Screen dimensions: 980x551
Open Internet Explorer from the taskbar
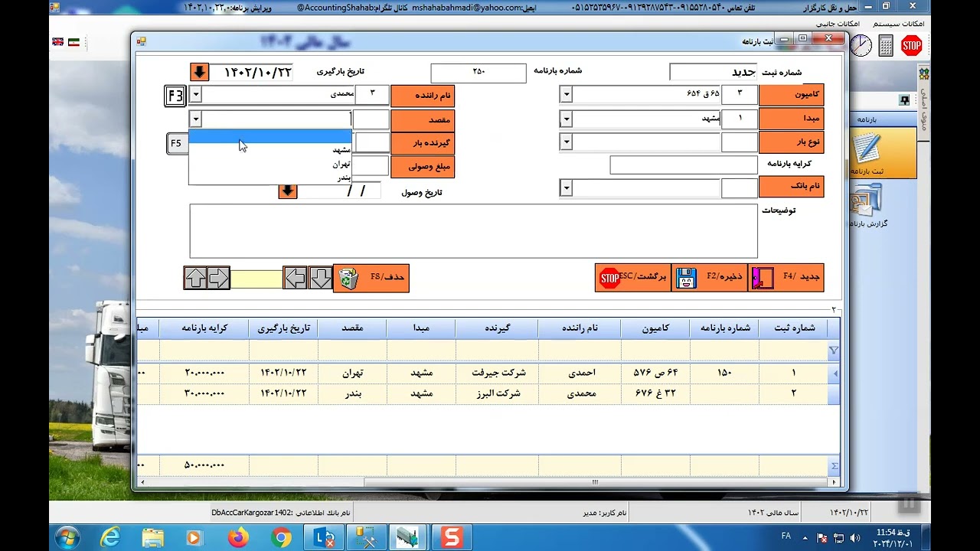click(110, 538)
